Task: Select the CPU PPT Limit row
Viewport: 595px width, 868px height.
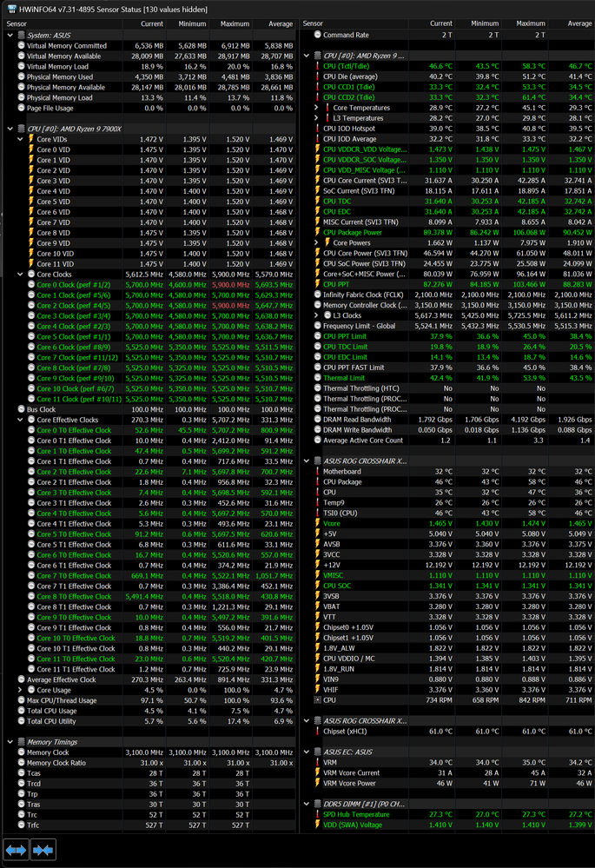Action: coord(447,336)
